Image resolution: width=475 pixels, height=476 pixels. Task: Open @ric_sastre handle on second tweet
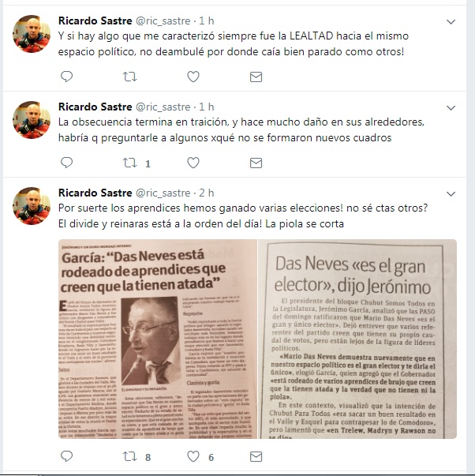click(x=163, y=107)
